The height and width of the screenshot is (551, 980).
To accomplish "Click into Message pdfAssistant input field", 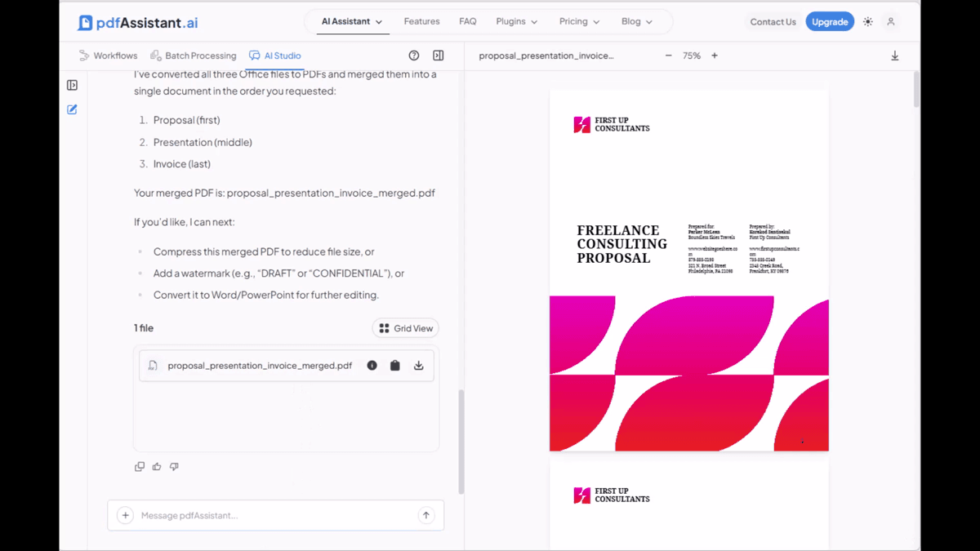I will click(276, 515).
